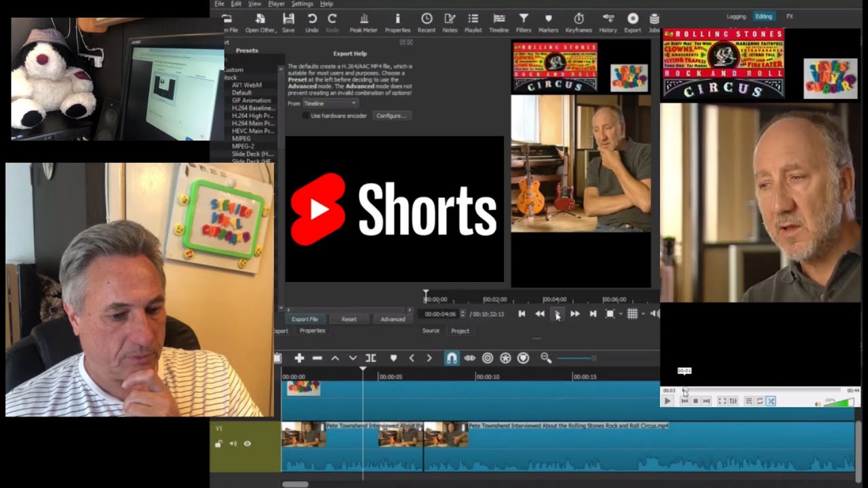Toggle timeline snapping magnet
Image resolution: width=868 pixels, height=488 pixels.
point(452,358)
